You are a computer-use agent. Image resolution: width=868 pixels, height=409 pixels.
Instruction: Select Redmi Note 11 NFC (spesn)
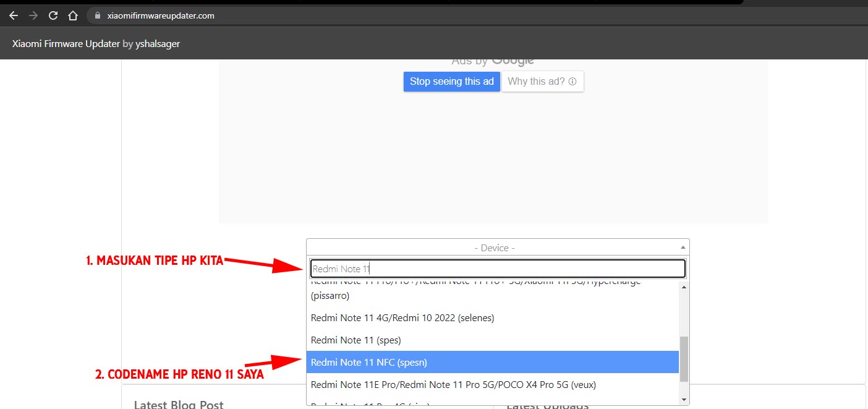[369, 362]
